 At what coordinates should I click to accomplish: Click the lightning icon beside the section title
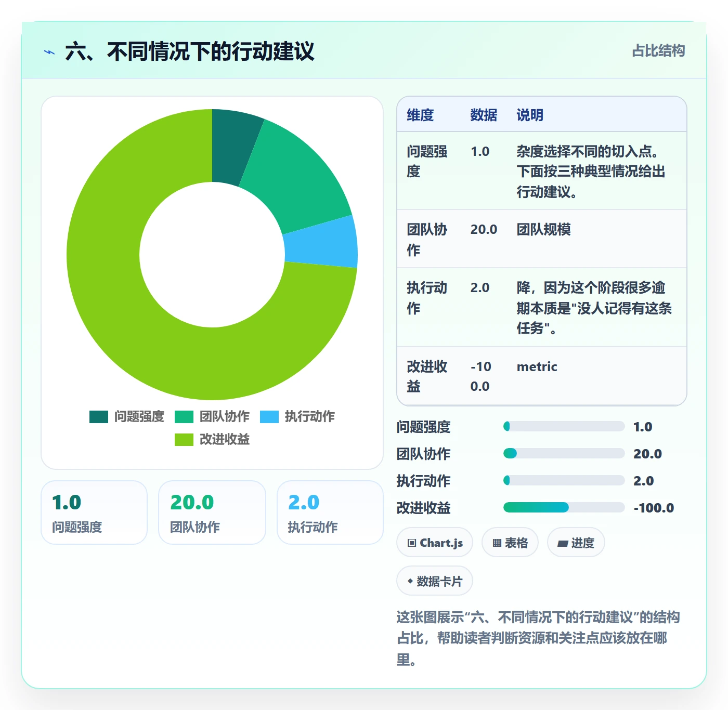pyautogui.click(x=49, y=52)
